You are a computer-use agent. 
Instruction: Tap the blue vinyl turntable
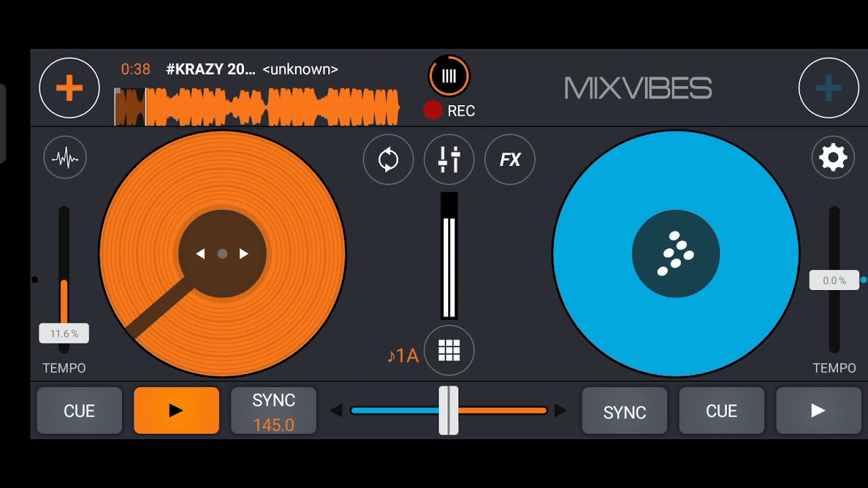[675, 254]
